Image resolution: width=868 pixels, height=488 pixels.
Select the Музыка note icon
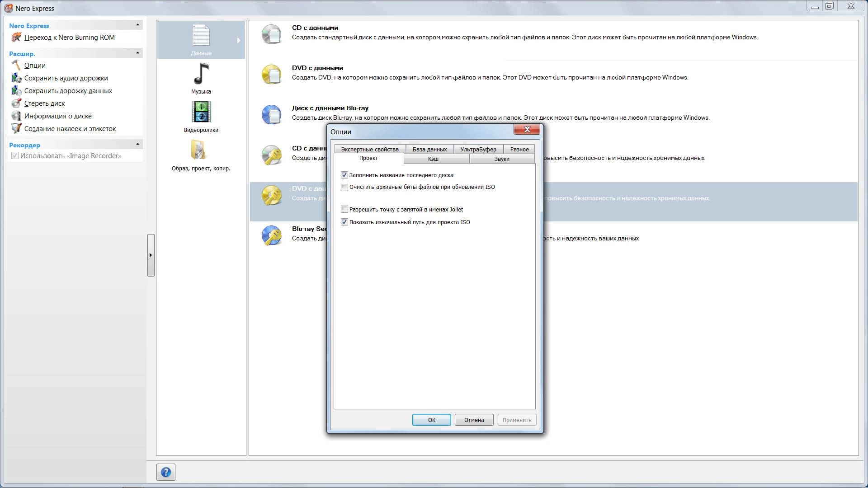pyautogui.click(x=201, y=74)
